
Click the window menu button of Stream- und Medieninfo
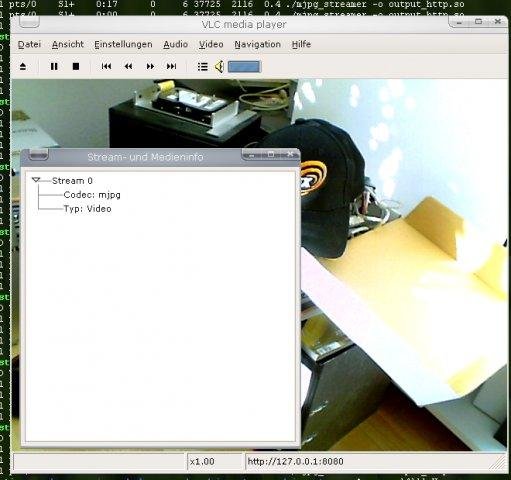[39, 154]
